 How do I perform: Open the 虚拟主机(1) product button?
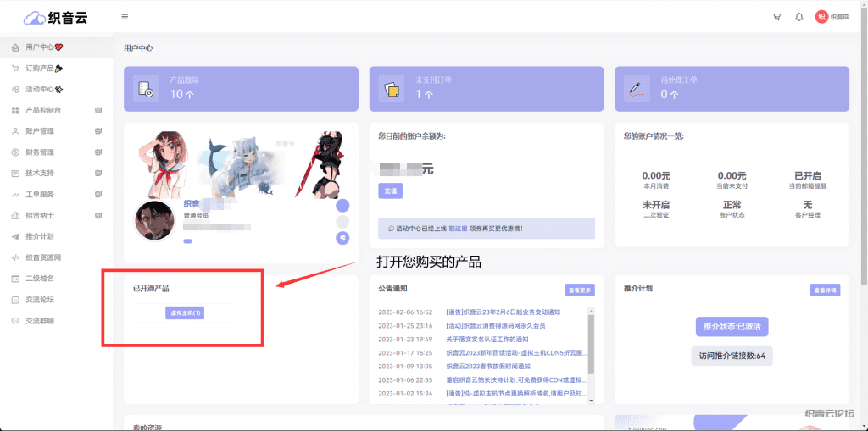click(x=186, y=313)
